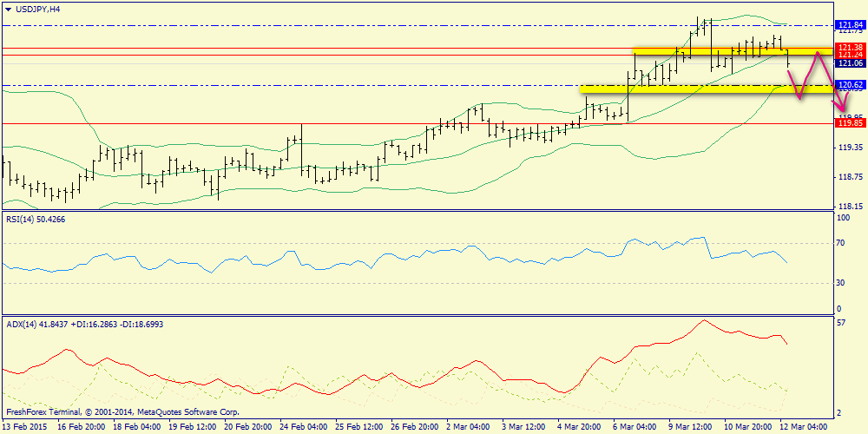This screenshot has width=868, height=434.
Task: Click the RSI scale value 30
Action: [842, 283]
